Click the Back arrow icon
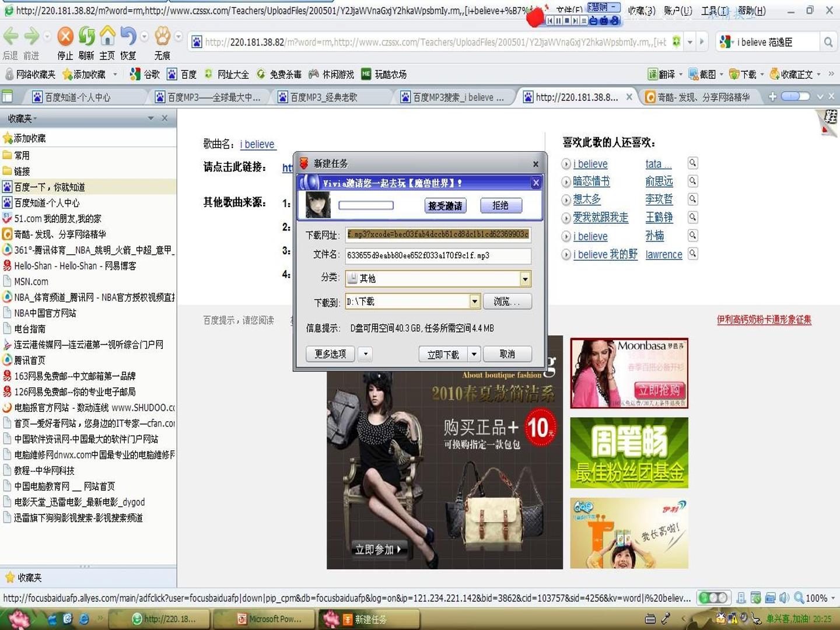Viewport: 840px width, 630px height. [11, 36]
